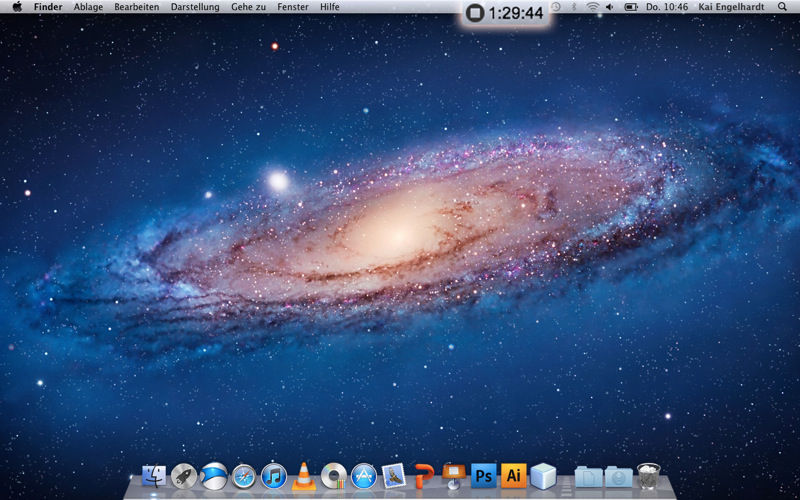Launch Illustrator from the Dock
800x500 pixels.
point(514,476)
